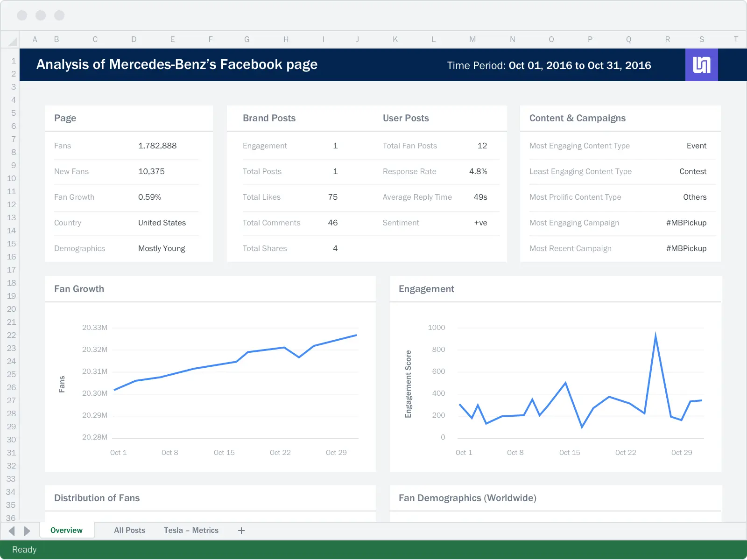Select column S header

(x=702, y=40)
